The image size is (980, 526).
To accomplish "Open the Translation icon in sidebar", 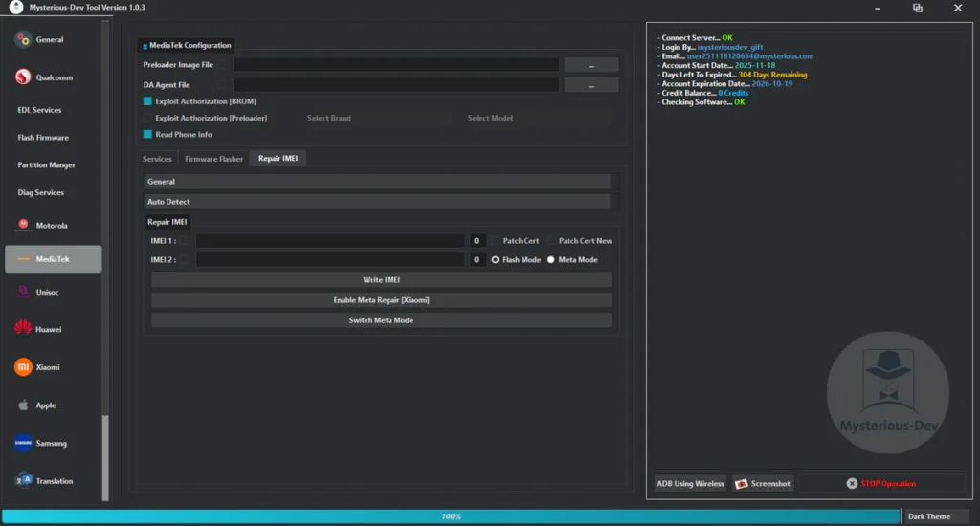I will pyautogui.click(x=23, y=481).
